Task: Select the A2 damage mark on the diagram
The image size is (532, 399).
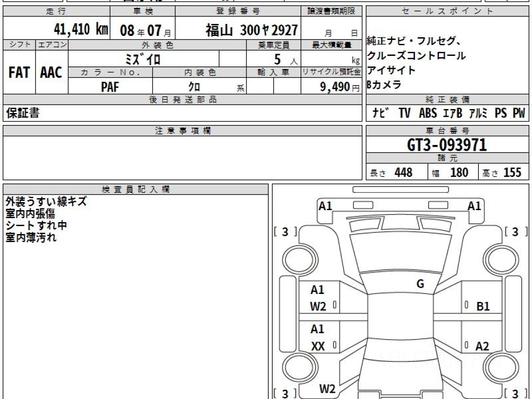Action: coord(482,346)
